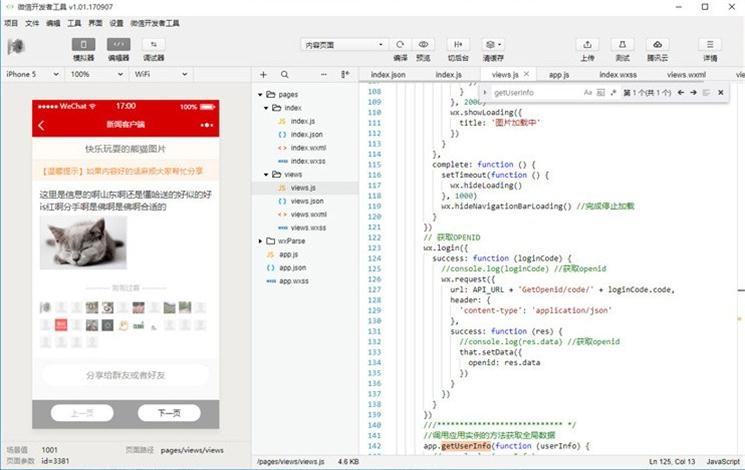This screenshot has height=470, width=745.
Task: Click the add new file plus icon
Action: [x=263, y=75]
